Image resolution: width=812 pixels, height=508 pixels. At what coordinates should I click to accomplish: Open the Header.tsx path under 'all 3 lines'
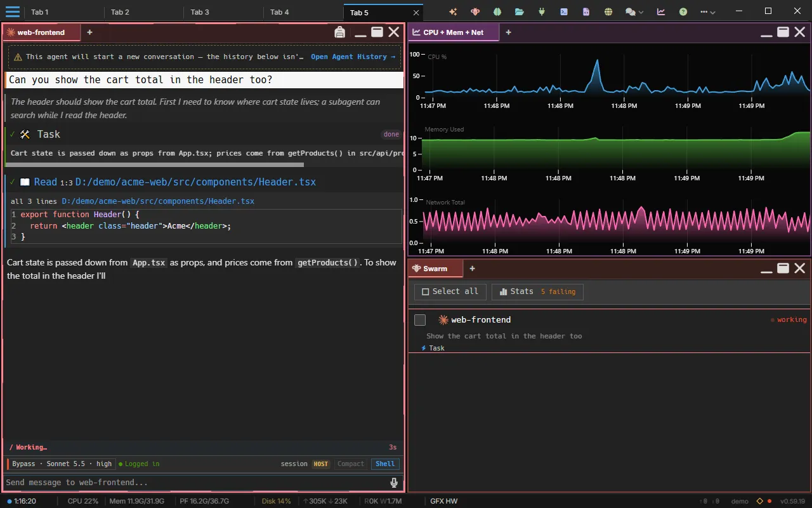coord(158,201)
